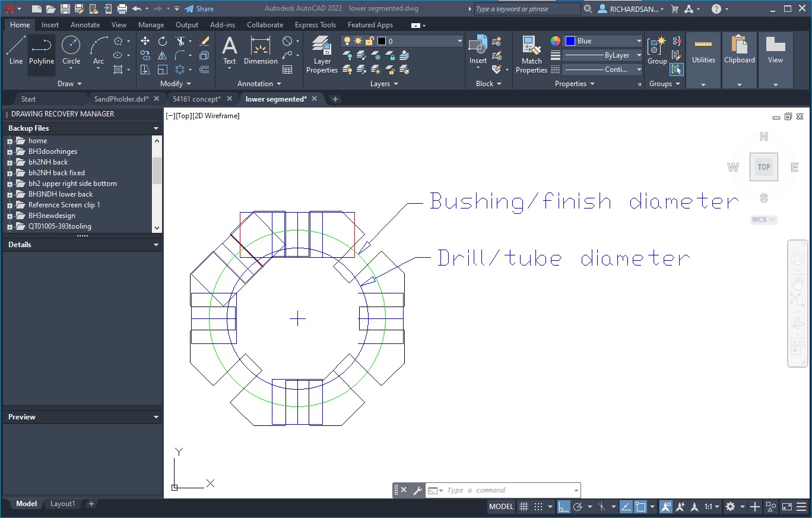Open the ByLayer lineweight dropdown

coord(602,55)
